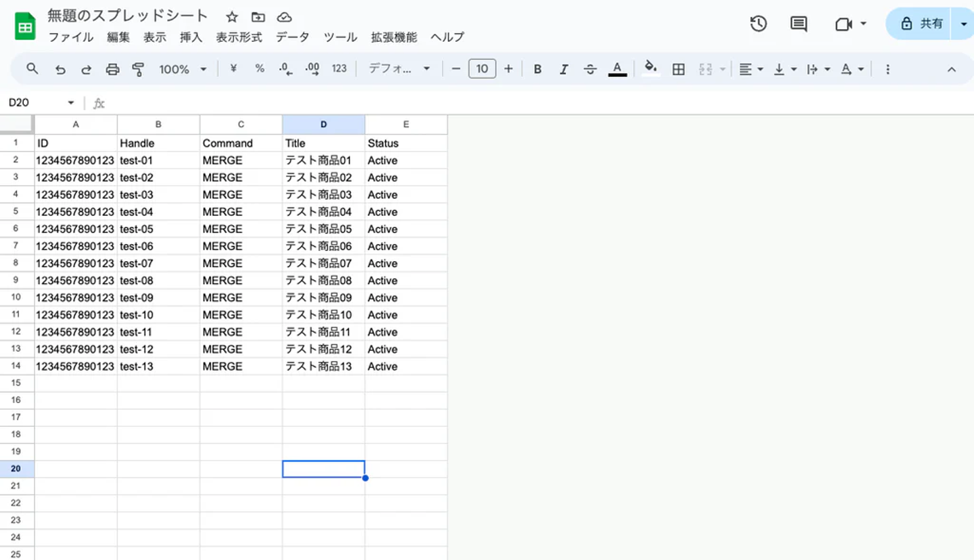
Task: Click the borders grid icon
Action: [x=678, y=69]
